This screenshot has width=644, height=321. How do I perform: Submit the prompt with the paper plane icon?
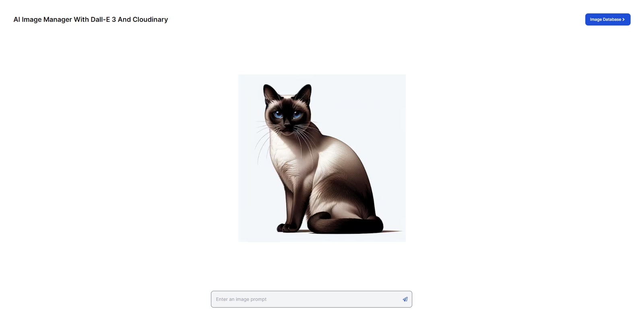[x=405, y=299]
